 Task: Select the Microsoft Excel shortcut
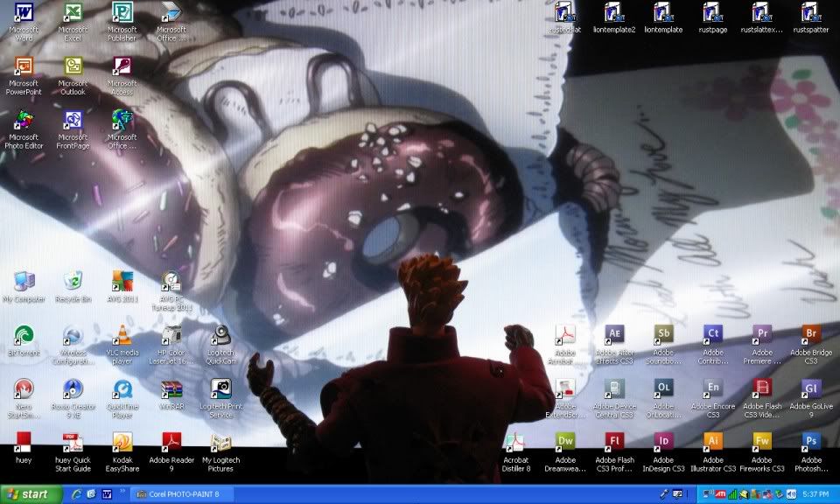73,12
